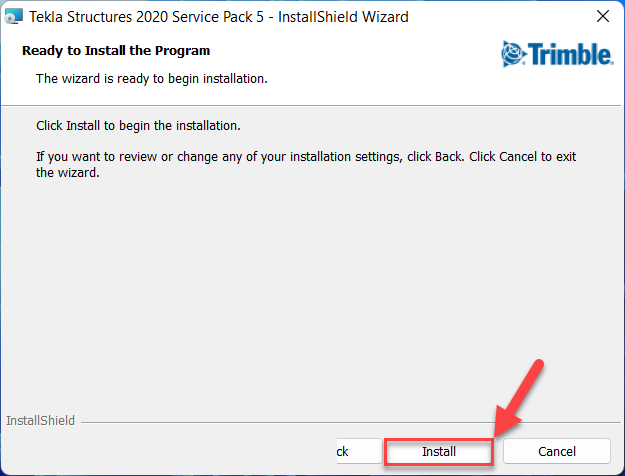Close the InstallShield Wizard window

[x=603, y=17]
